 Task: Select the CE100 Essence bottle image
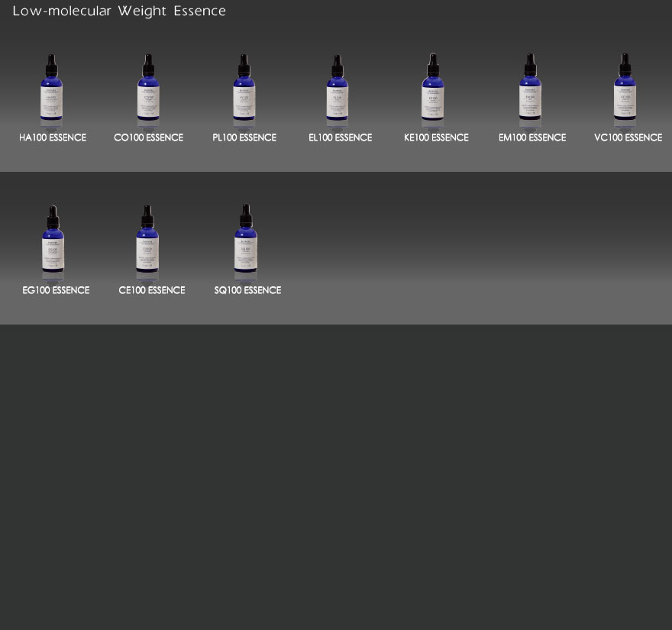[x=147, y=240]
